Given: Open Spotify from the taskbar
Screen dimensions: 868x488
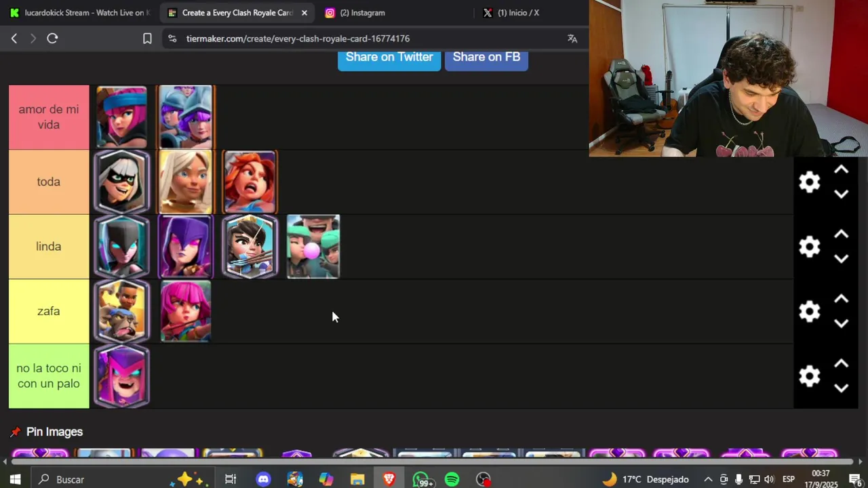Looking at the screenshot, I should click(452, 479).
